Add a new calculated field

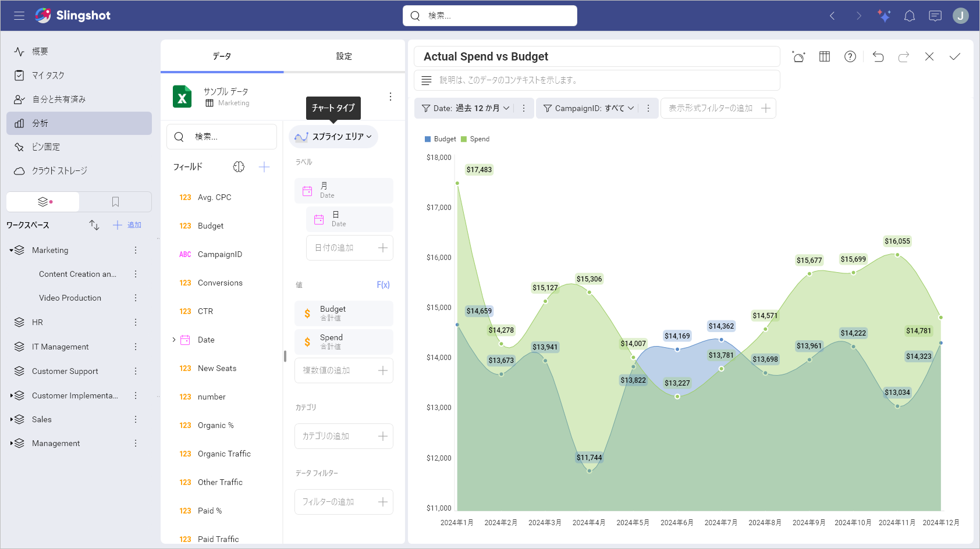pyautogui.click(x=264, y=167)
